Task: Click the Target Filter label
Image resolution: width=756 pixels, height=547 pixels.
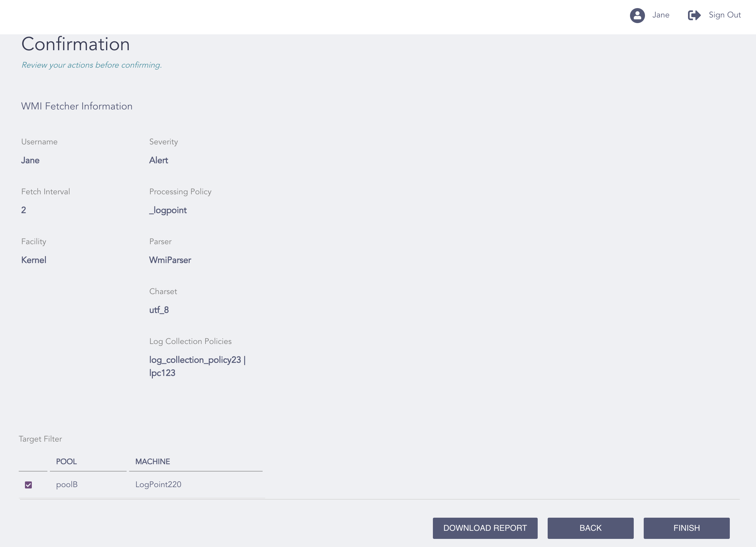Action: (40, 439)
